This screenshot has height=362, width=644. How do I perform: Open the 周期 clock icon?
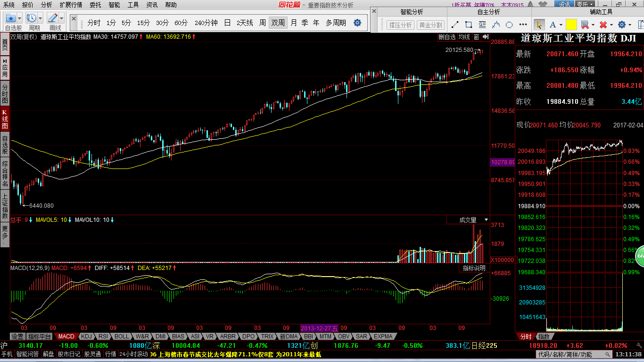point(32,18)
